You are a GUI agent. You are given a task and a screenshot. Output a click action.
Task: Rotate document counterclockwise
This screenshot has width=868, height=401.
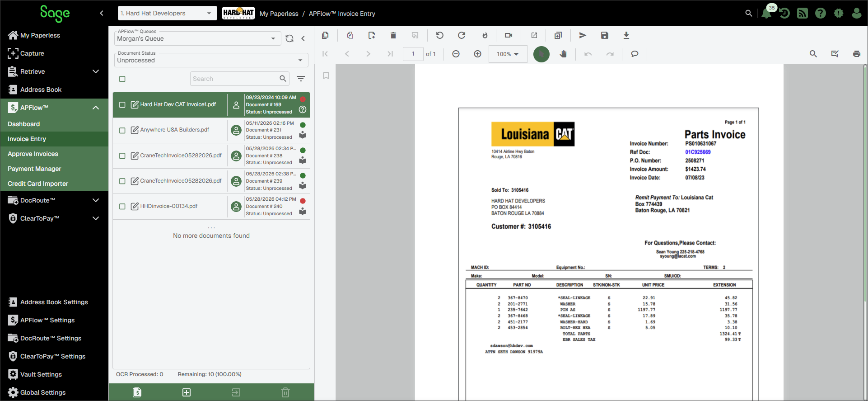pos(439,35)
